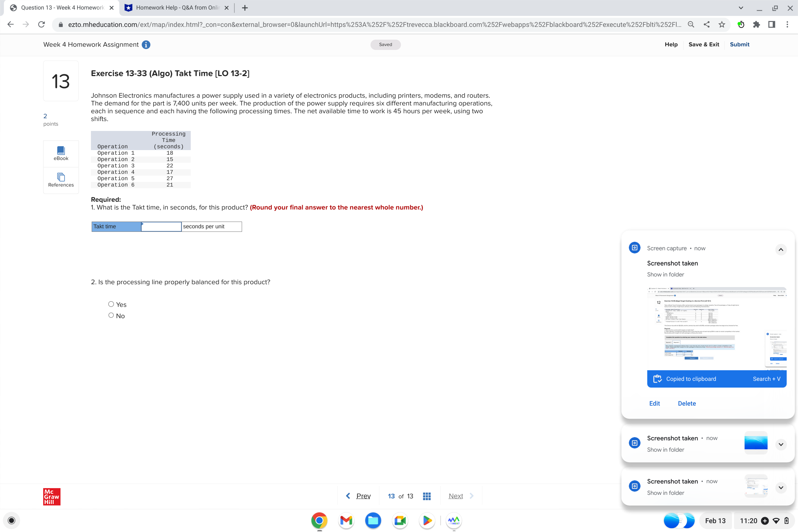Click Save & Exit button
798x532 pixels.
point(704,45)
